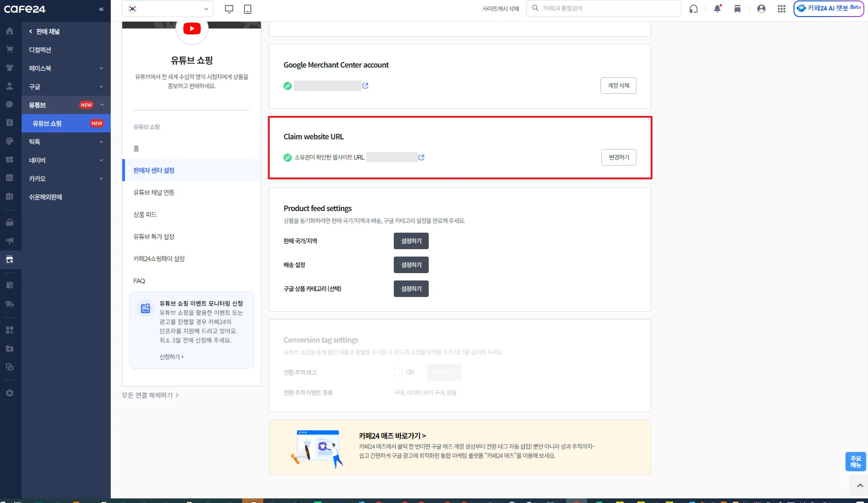Screen dimensions: 868x503
Task: Expand the 네이버 menu
Action: click(x=66, y=160)
